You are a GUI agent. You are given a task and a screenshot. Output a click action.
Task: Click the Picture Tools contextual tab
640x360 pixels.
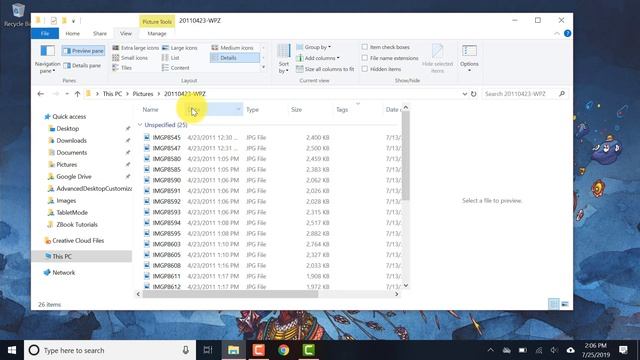[157, 22]
